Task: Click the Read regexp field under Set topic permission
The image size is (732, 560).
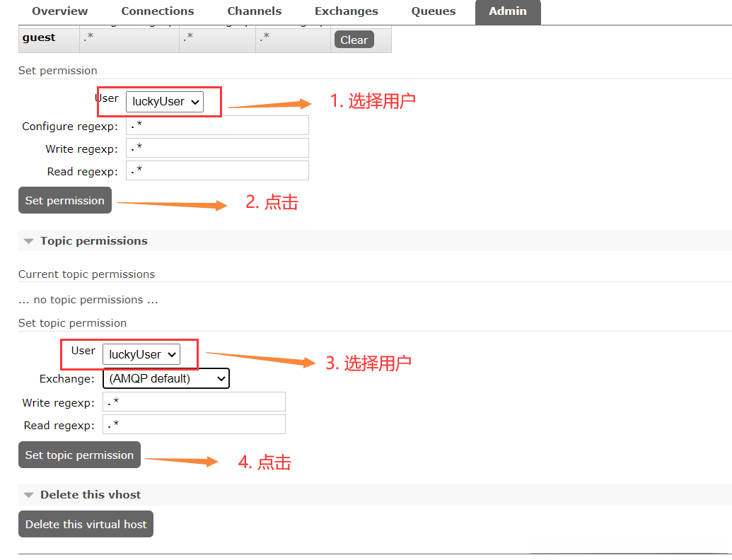Action: point(194,424)
